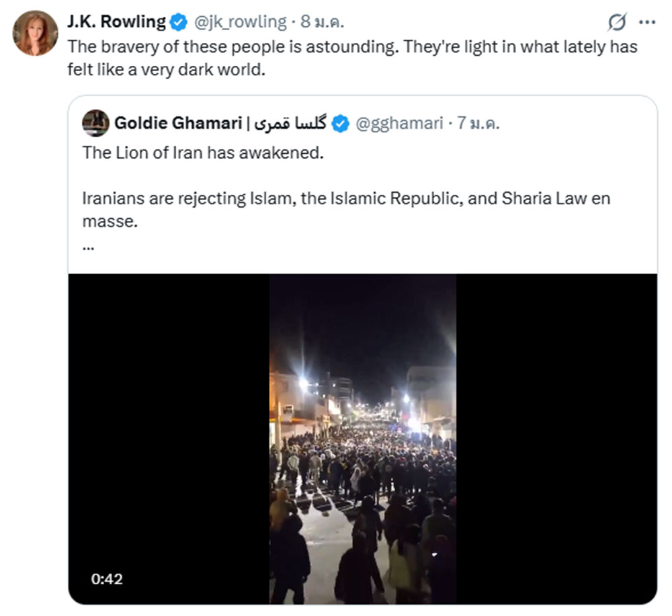Click 'The Lion of Iran has awakened' line
Screen dimensions: 672x616
(203, 152)
